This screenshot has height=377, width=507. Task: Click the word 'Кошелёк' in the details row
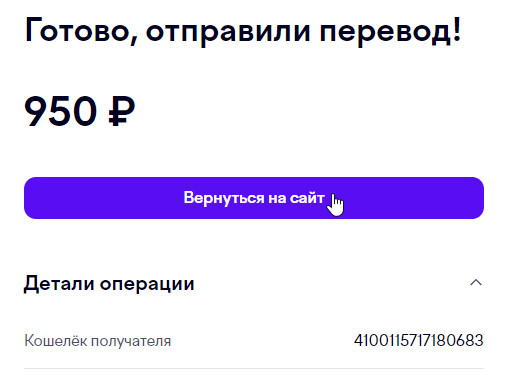pyautogui.click(x=55, y=341)
